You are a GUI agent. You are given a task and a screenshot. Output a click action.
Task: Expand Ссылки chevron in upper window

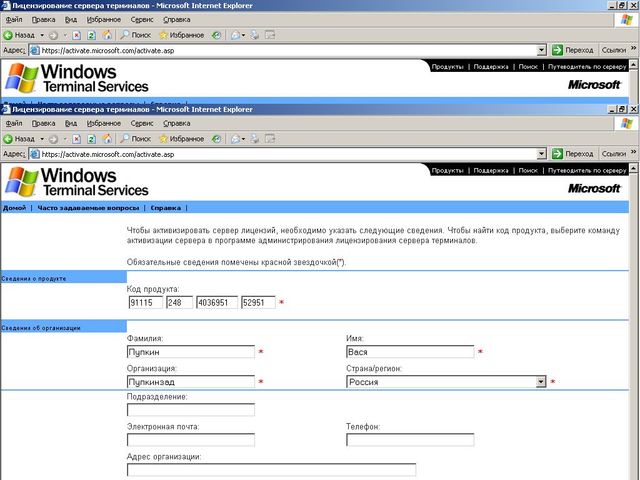pyautogui.click(x=633, y=48)
